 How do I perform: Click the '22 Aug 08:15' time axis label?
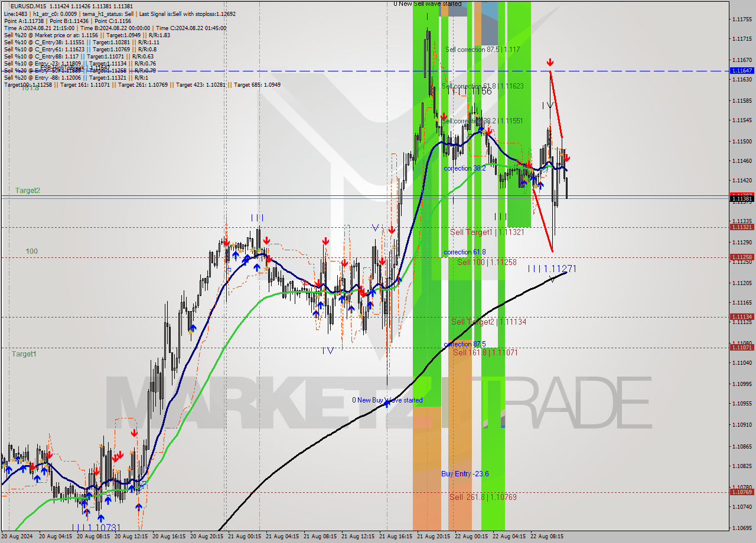coord(547,537)
